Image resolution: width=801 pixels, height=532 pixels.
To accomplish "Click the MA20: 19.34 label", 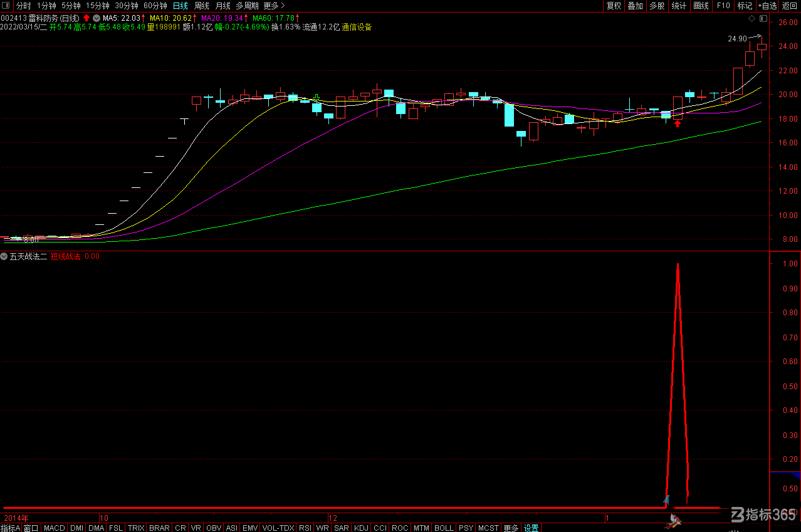I will pos(221,18).
